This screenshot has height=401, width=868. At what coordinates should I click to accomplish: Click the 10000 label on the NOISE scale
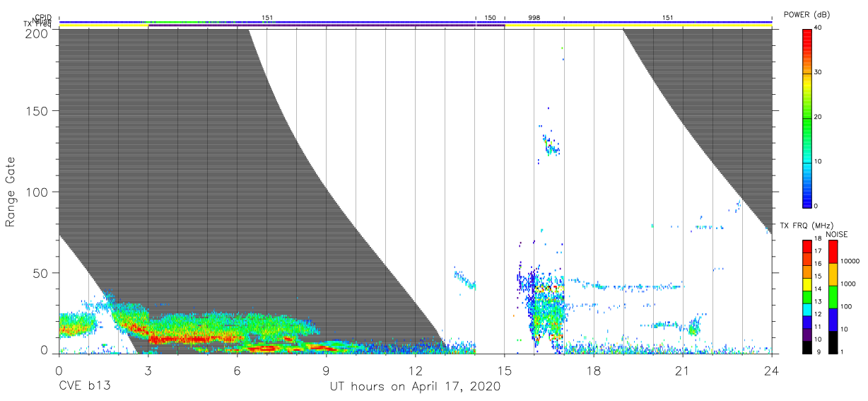pyautogui.click(x=850, y=261)
